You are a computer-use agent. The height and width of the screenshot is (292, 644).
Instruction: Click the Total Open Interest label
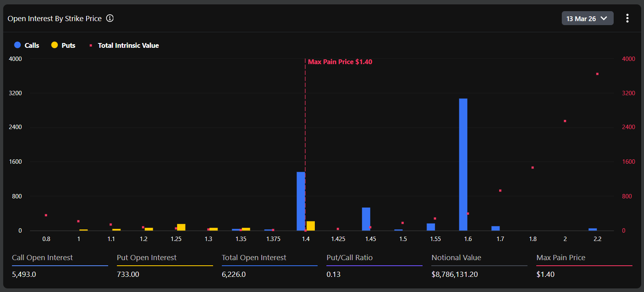tap(254, 258)
